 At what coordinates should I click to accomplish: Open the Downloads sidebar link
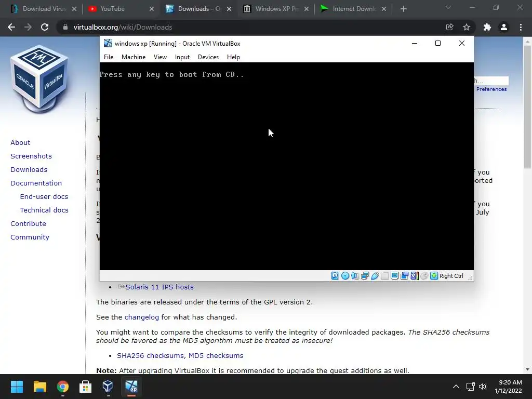pyautogui.click(x=29, y=170)
